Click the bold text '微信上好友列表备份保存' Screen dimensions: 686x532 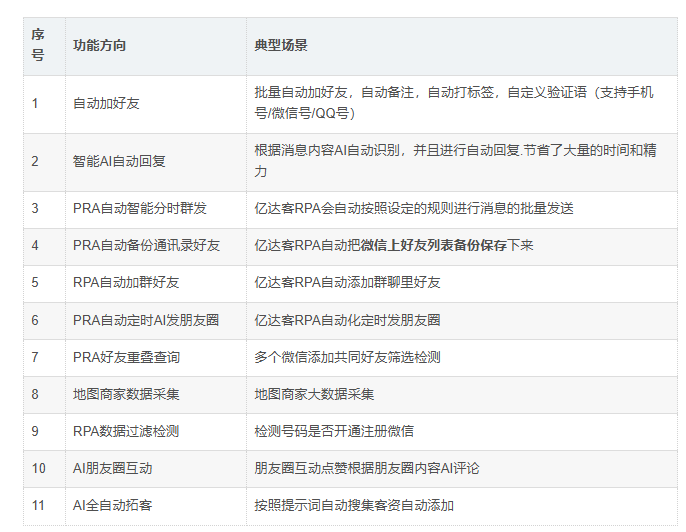pos(434,245)
